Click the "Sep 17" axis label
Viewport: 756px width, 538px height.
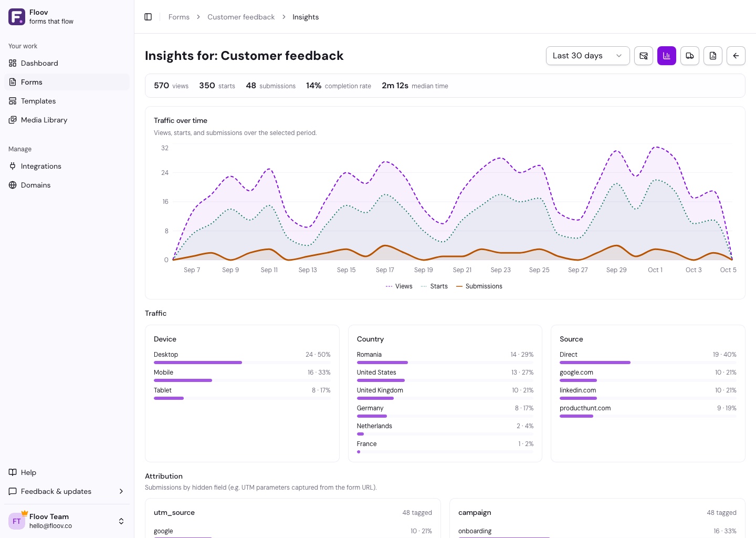pyautogui.click(x=385, y=270)
